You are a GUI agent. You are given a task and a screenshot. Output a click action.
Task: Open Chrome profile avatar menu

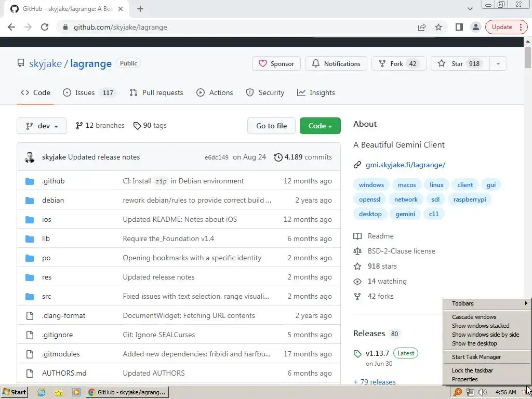[476, 27]
